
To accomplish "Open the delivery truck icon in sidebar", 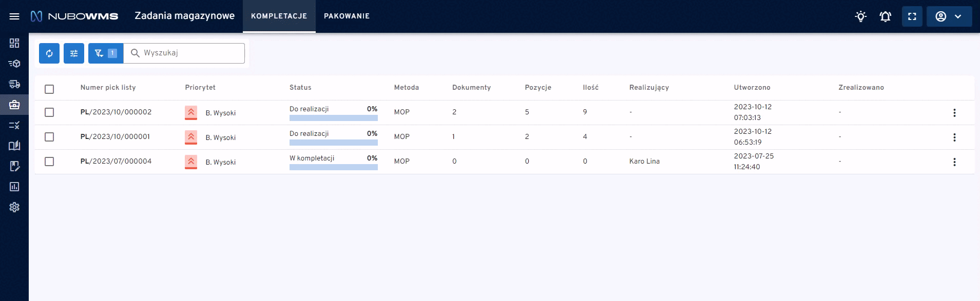I will 14,84.
